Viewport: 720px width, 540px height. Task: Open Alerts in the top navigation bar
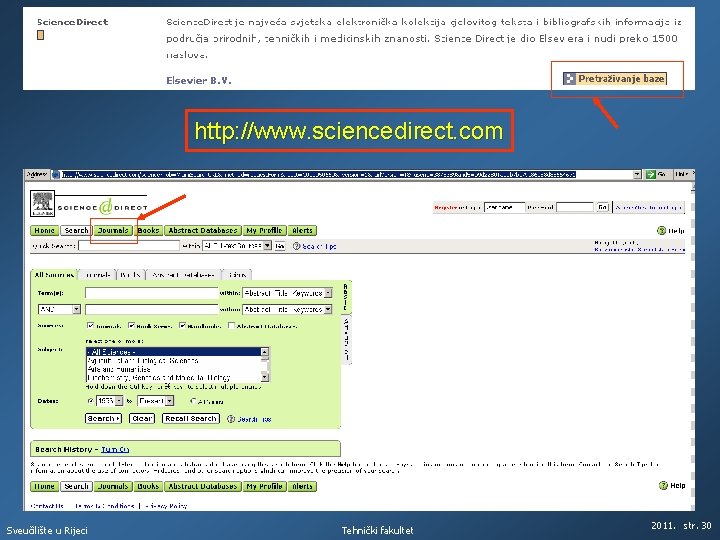302,231
